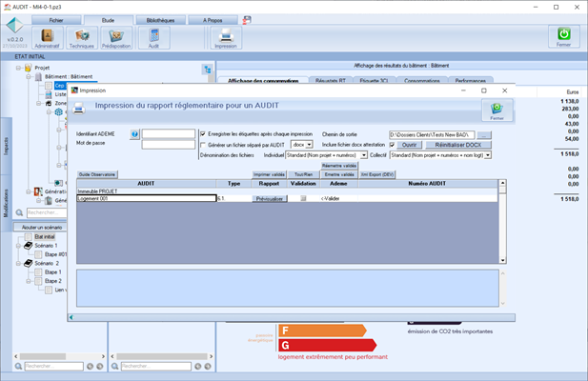The height and width of the screenshot is (381, 588).
Task: Open the Prédisposition toolbar icon
Action: (x=116, y=37)
